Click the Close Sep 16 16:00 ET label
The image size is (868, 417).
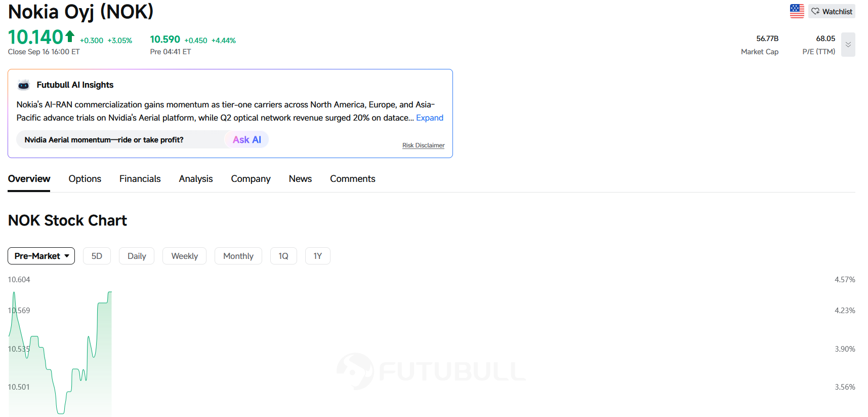click(x=44, y=52)
